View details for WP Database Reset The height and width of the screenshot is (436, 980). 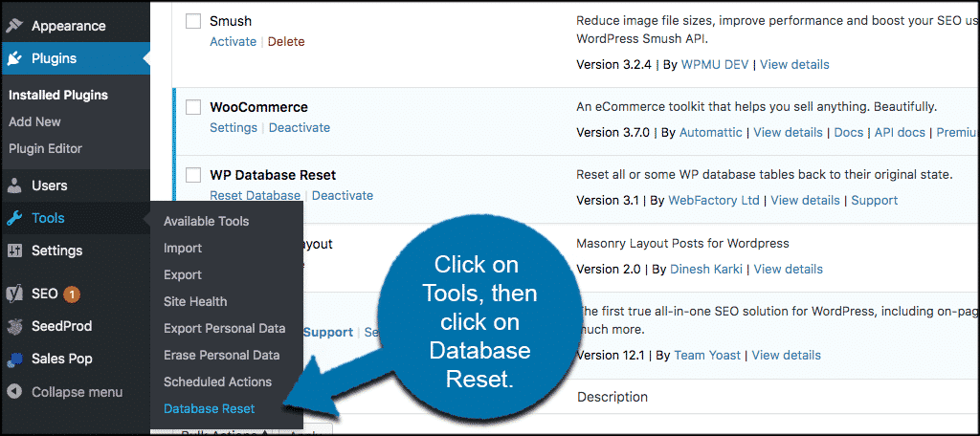806,201
